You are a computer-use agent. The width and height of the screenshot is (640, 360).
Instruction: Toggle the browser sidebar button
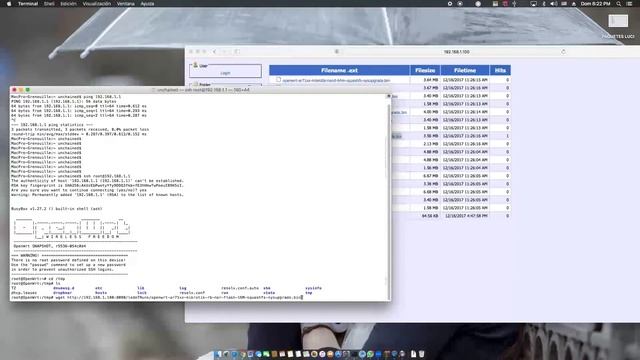tap(237, 52)
